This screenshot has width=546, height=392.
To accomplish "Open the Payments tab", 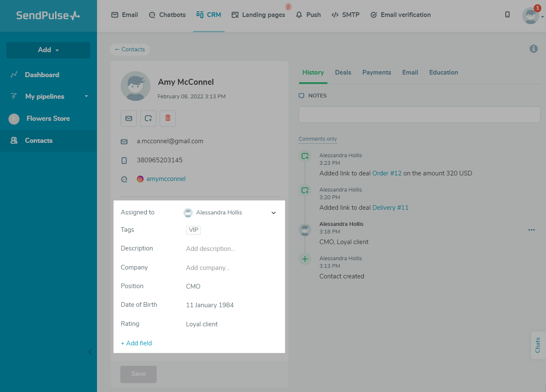I will pyautogui.click(x=376, y=72).
